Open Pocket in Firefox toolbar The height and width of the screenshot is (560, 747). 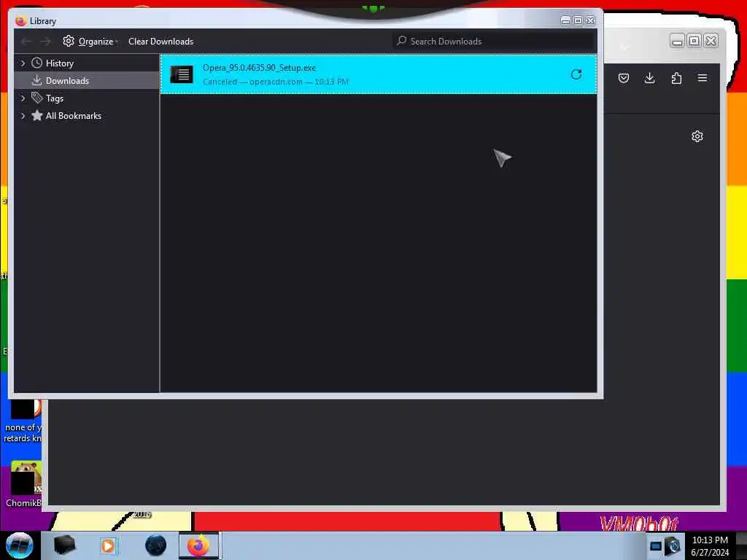pos(624,78)
